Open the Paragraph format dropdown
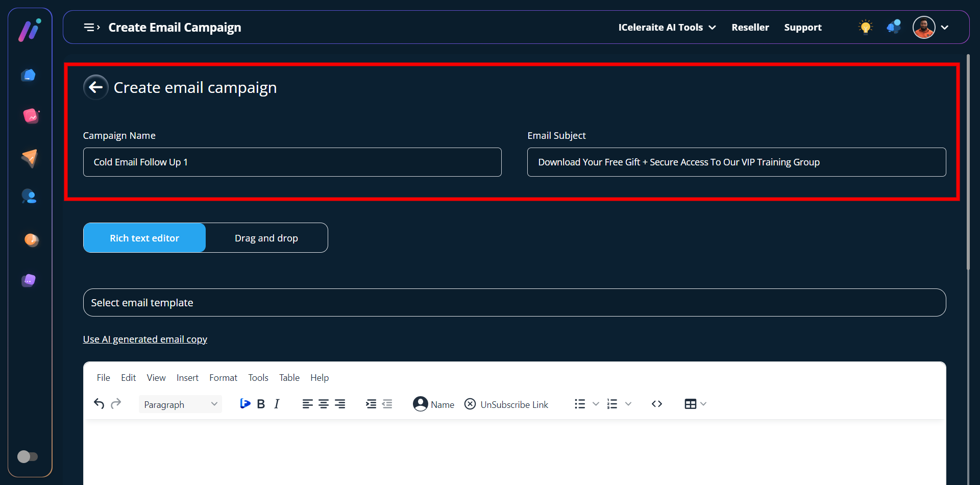The width and height of the screenshot is (980, 485). coord(180,404)
